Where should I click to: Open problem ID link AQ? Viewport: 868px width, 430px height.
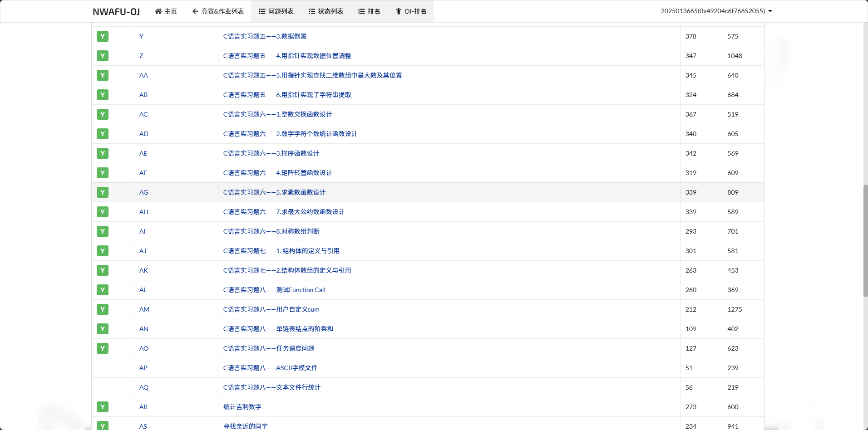144,387
